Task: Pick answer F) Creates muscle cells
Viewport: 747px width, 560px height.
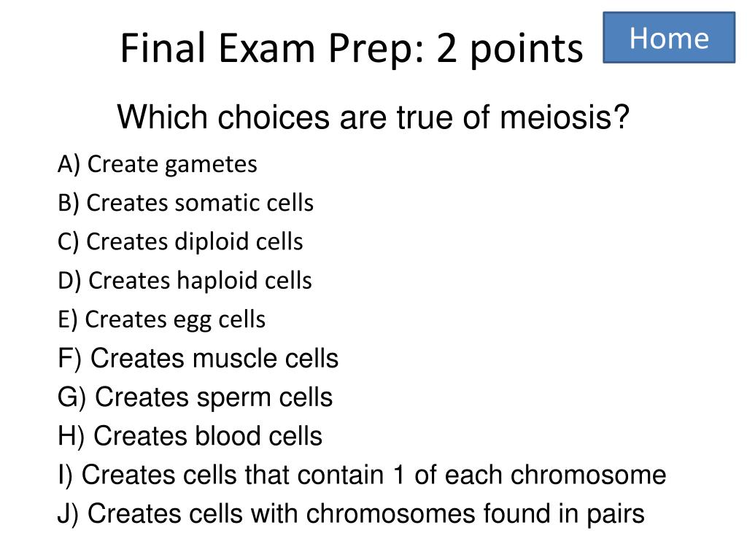Action: point(198,359)
